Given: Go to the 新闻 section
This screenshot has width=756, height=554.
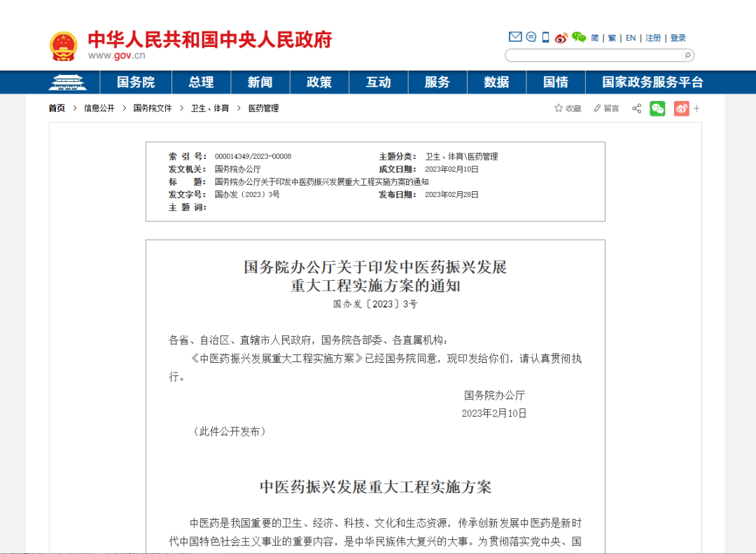Looking at the screenshot, I should (260, 82).
